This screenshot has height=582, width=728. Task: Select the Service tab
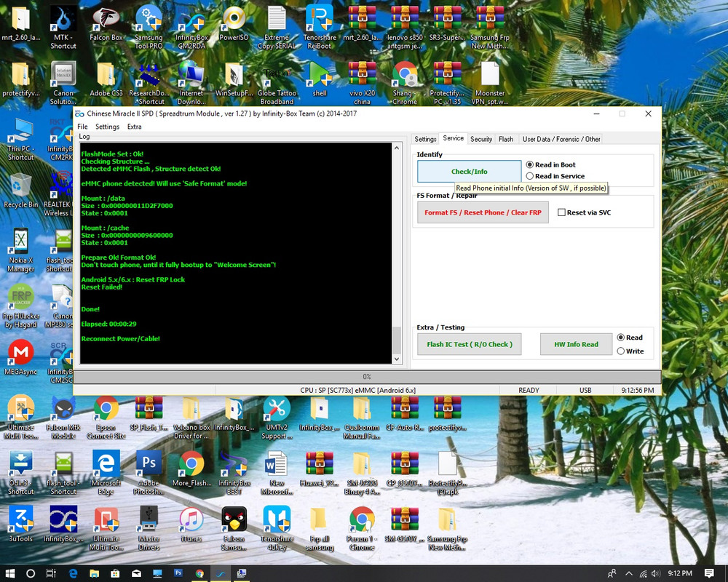[453, 138]
